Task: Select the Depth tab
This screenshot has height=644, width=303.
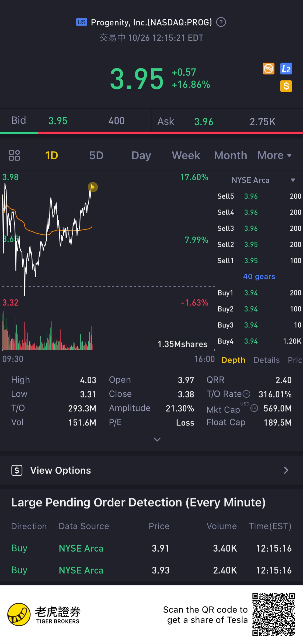Action: pos(233,360)
